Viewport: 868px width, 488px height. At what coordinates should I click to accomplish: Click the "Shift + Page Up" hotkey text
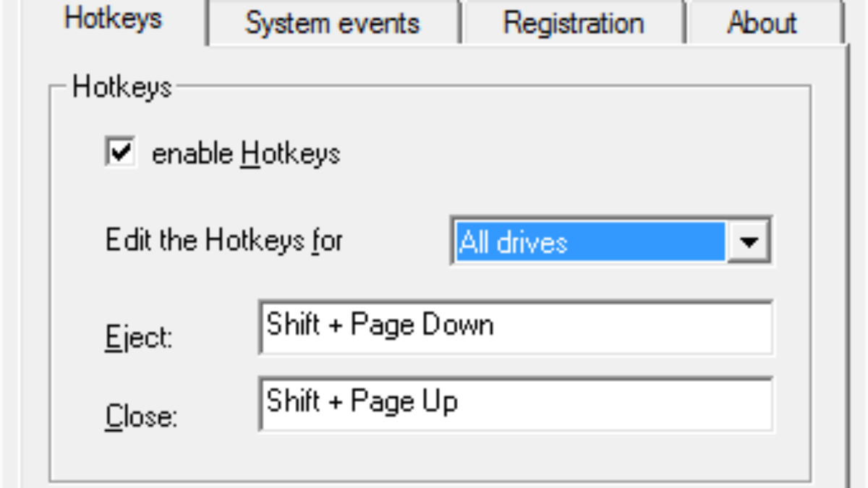click(x=362, y=401)
